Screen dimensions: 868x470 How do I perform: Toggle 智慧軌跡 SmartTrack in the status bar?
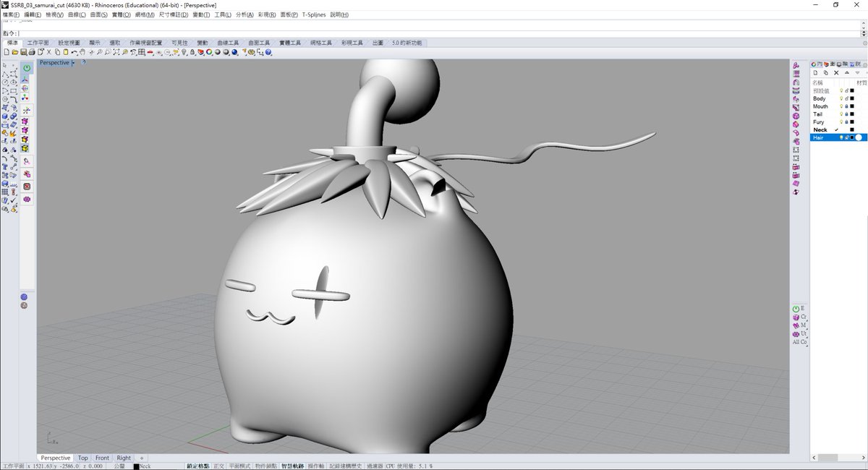click(292, 466)
